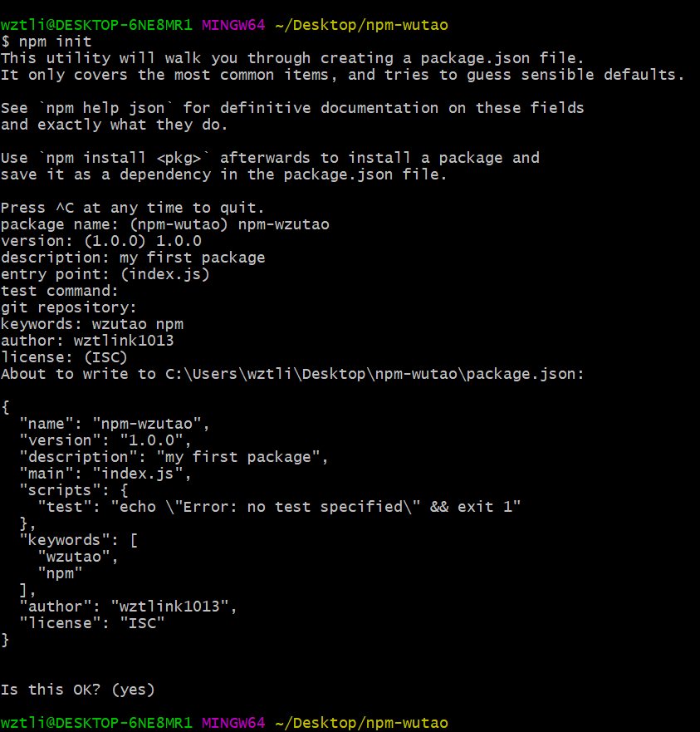Click the bottom ~/Desktop/npm-wutao prompt path

pyautogui.click(x=362, y=723)
